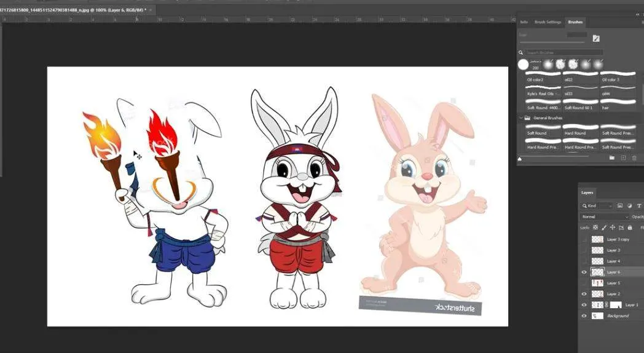Show the Layer 3 copy layer
The image size is (644, 353).
[x=584, y=239]
